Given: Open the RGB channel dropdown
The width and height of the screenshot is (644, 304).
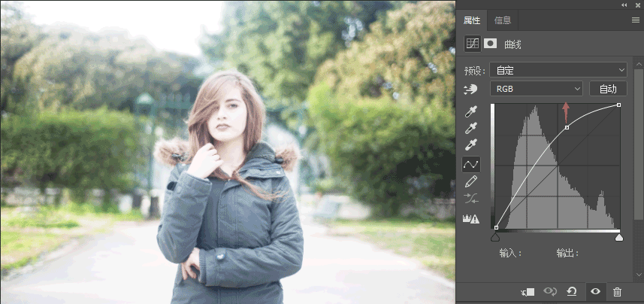Looking at the screenshot, I should [537, 89].
